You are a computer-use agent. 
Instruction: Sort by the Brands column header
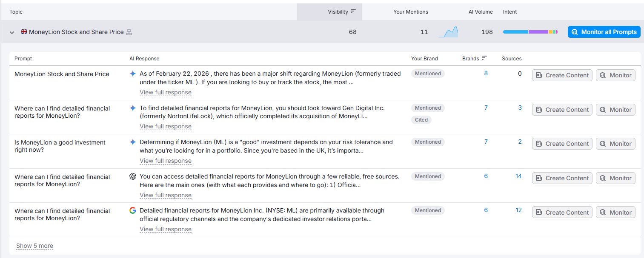pos(475,59)
